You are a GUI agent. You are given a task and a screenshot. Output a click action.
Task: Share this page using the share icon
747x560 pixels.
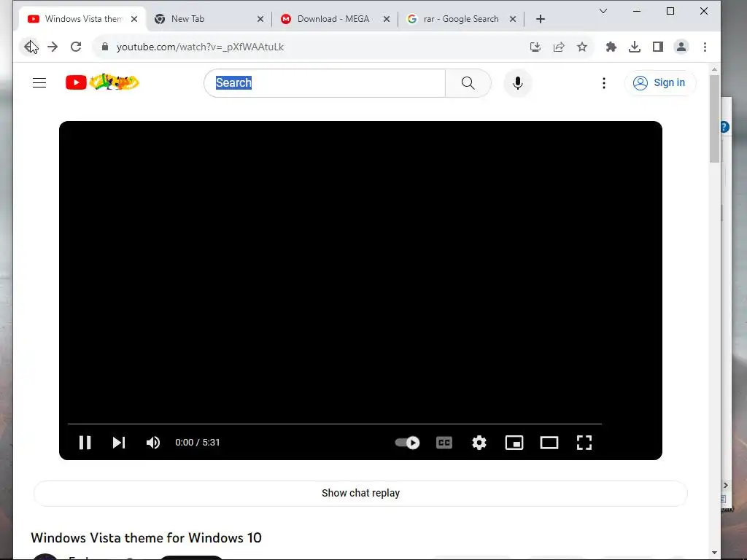tap(559, 47)
